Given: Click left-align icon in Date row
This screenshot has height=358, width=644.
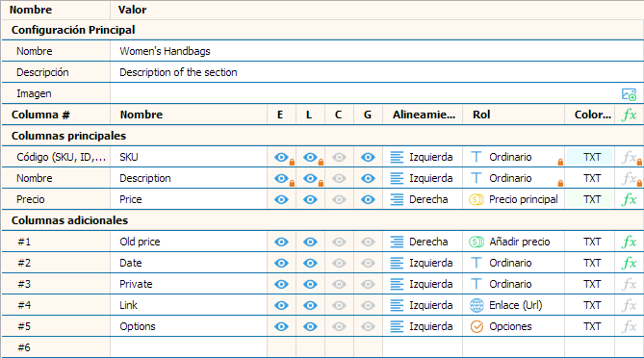Looking at the screenshot, I should point(397,263).
